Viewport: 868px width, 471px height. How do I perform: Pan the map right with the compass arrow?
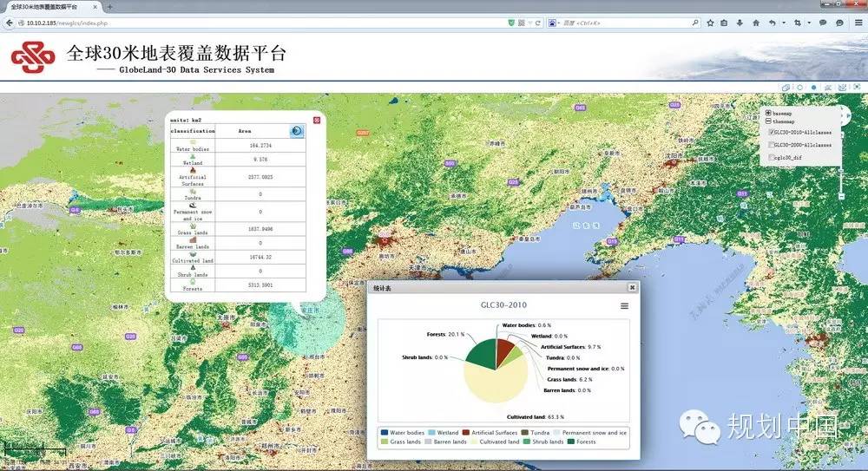tap(849, 115)
